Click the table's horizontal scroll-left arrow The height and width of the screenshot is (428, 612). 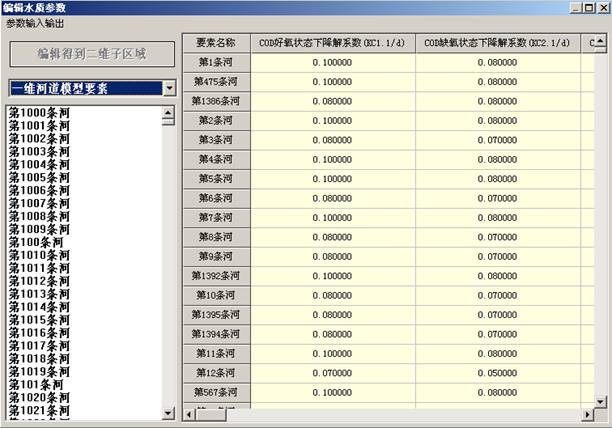pyautogui.click(x=189, y=413)
